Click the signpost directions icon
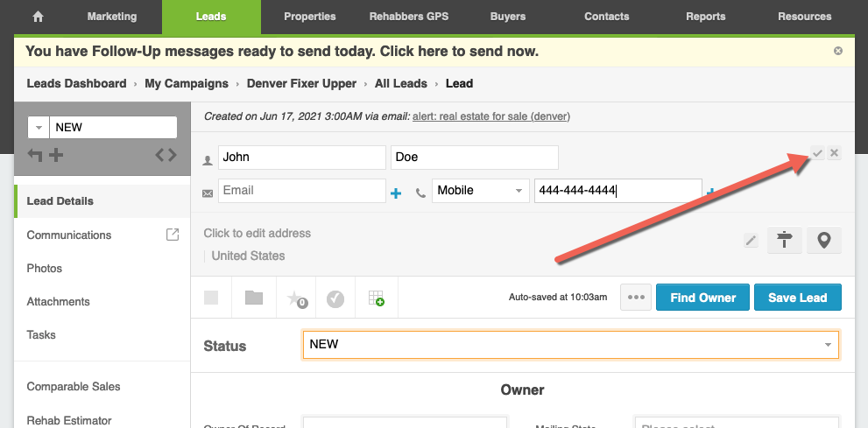The width and height of the screenshot is (868, 428). point(785,241)
